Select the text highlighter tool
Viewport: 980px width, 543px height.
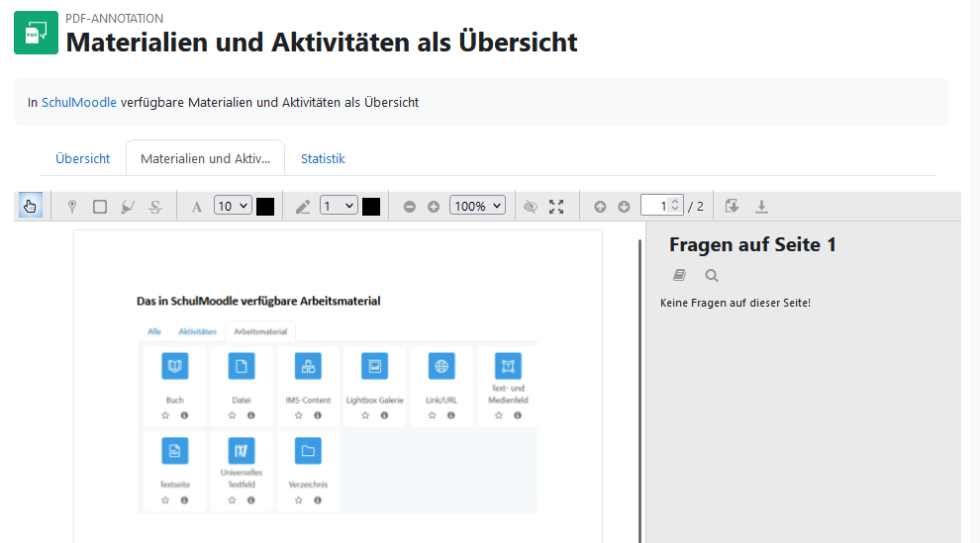128,207
